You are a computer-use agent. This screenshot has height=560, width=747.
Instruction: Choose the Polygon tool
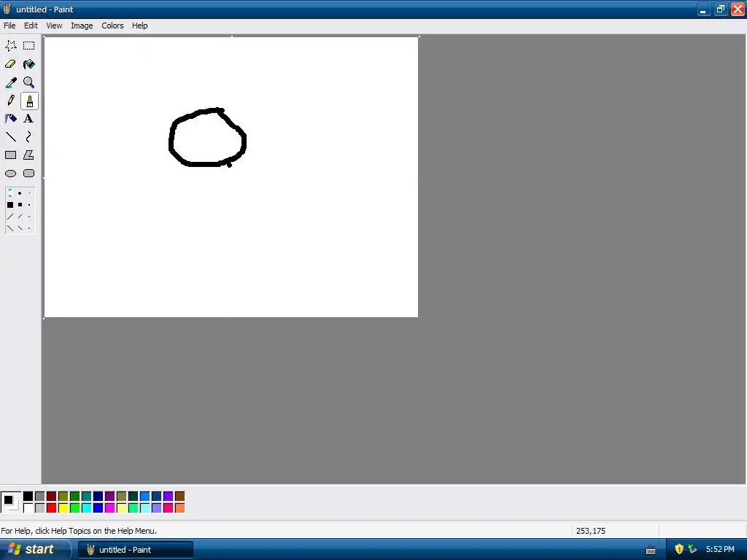pyautogui.click(x=29, y=155)
